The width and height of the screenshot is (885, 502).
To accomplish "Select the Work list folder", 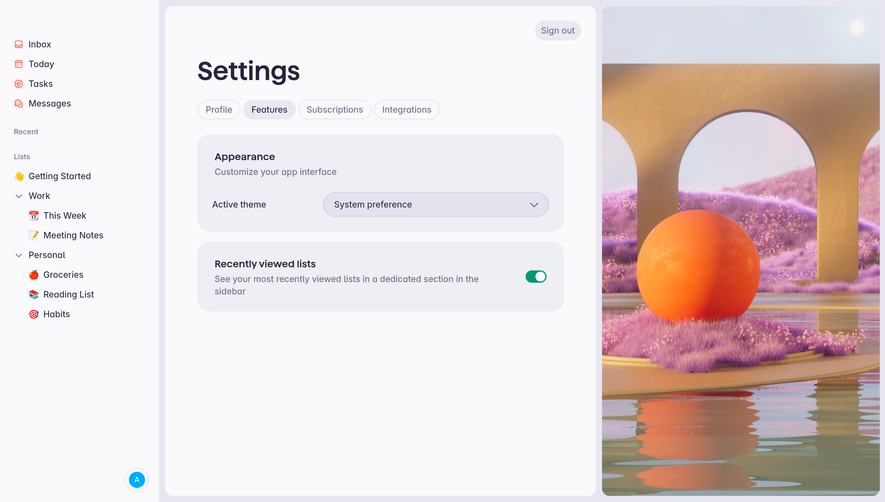I will [x=40, y=196].
